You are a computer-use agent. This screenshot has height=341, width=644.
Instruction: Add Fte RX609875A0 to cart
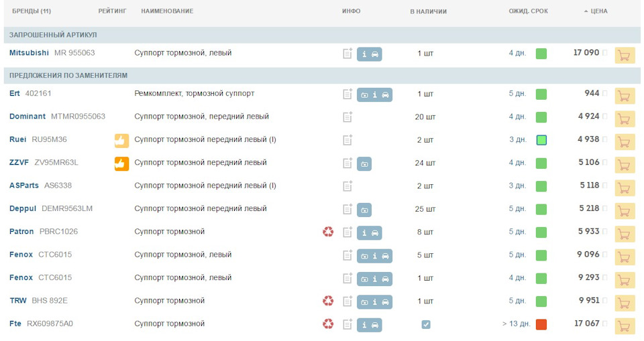coord(625,326)
